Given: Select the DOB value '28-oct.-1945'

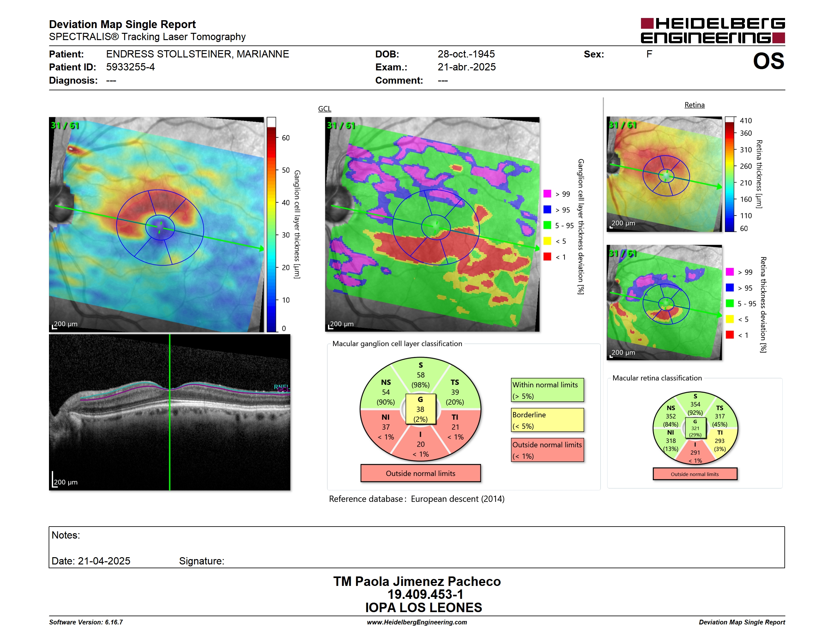Looking at the screenshot, I should coord(466,54).
